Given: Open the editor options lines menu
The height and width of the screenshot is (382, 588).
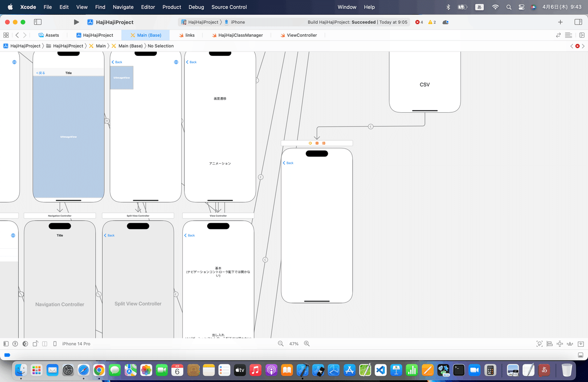Looking at the screenshot, I should coord(568,35).
